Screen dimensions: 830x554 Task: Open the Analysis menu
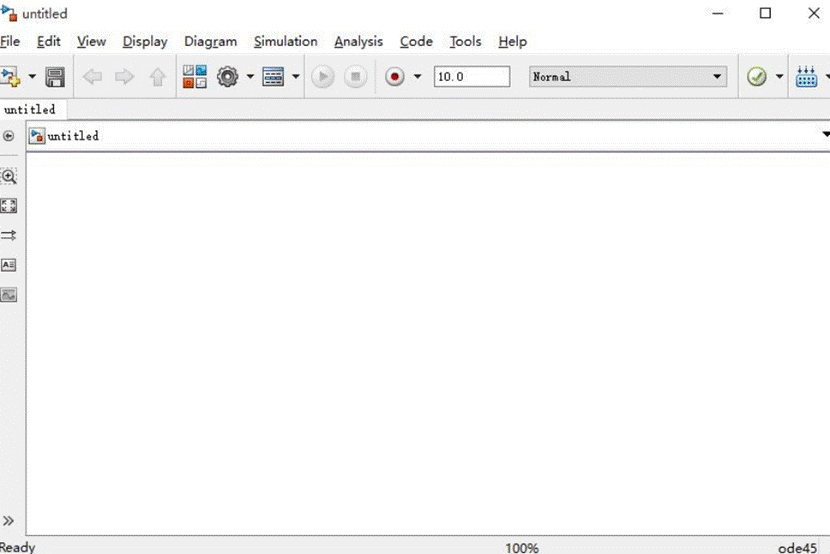coord(358,41)
